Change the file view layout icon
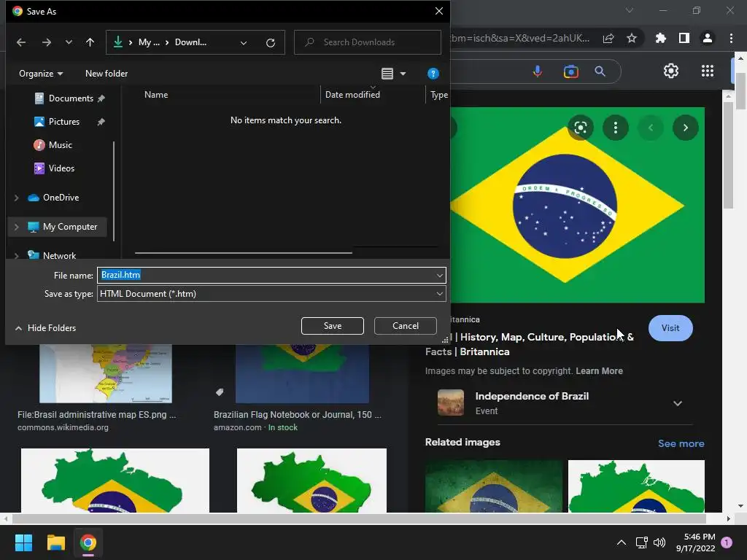The width and height of the screenshot is (747, 560). (387, 74)
